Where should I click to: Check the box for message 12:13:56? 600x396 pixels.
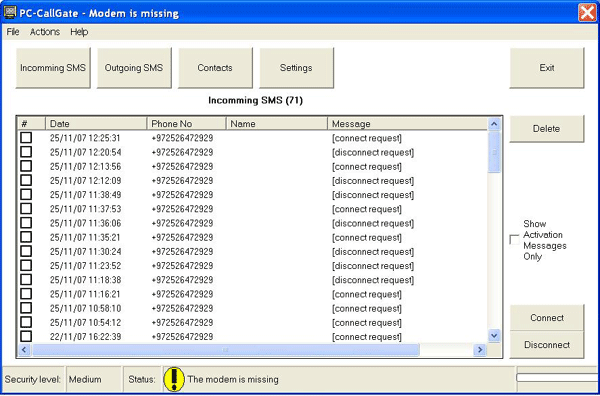click(26, 166)
